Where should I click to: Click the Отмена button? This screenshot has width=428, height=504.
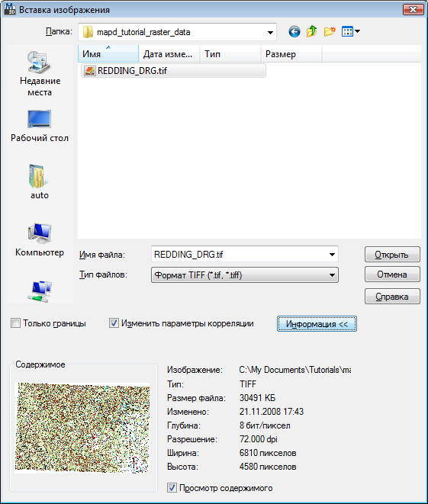click(x=392, y=274)
